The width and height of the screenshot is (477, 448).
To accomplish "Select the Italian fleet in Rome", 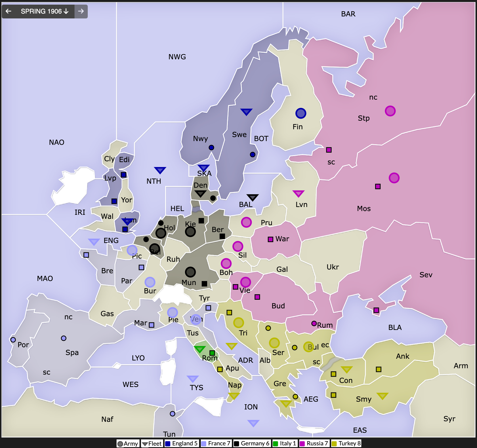I will 200,349.
